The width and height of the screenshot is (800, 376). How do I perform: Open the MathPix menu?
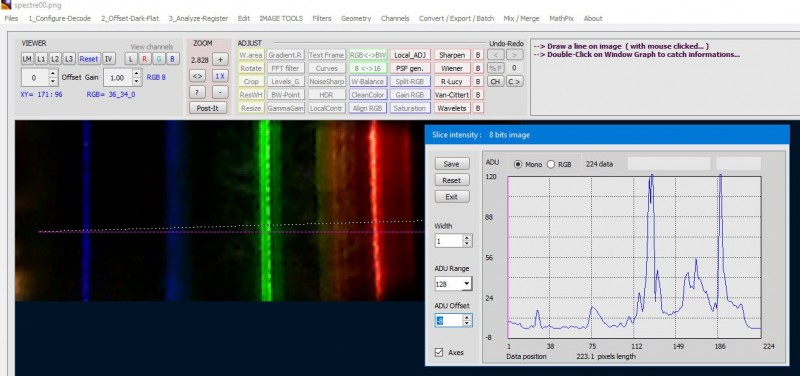click(x=561, y=18)
